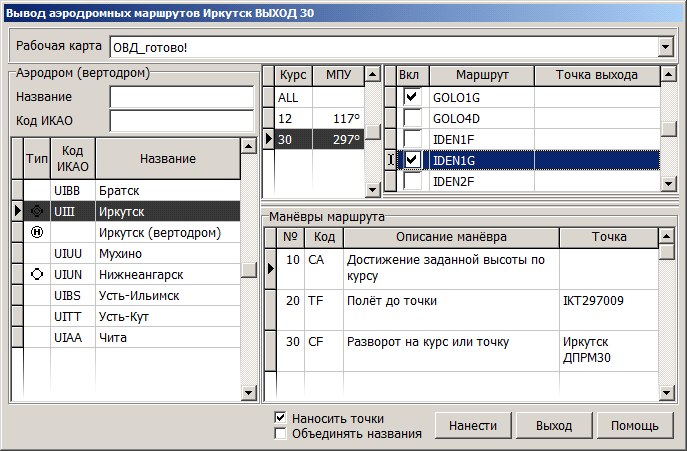Viewport: 687px width, 451px height.
Task: Toggle the Наносить точки checkbox
Action: point(281,418)
